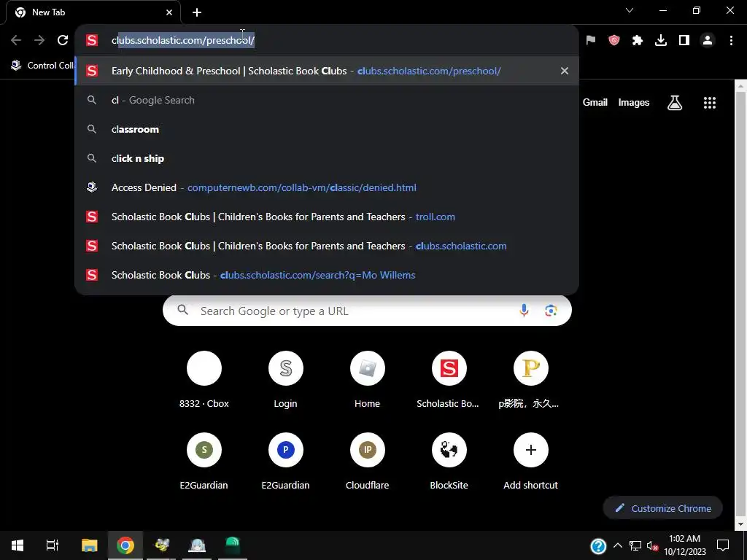Go back with the left arrow
Image resolution: width=747 pixels, height=560 pixels.
[16, 41]
